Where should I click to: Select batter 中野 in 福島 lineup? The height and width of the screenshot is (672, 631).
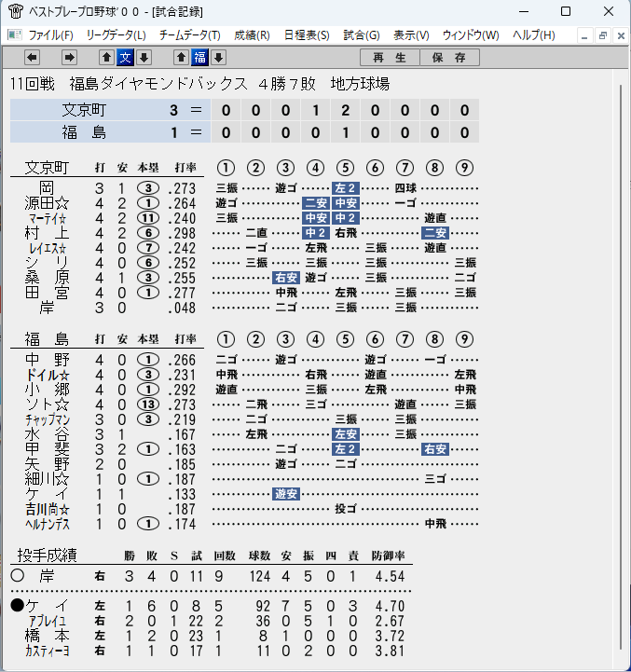[47, 360]
